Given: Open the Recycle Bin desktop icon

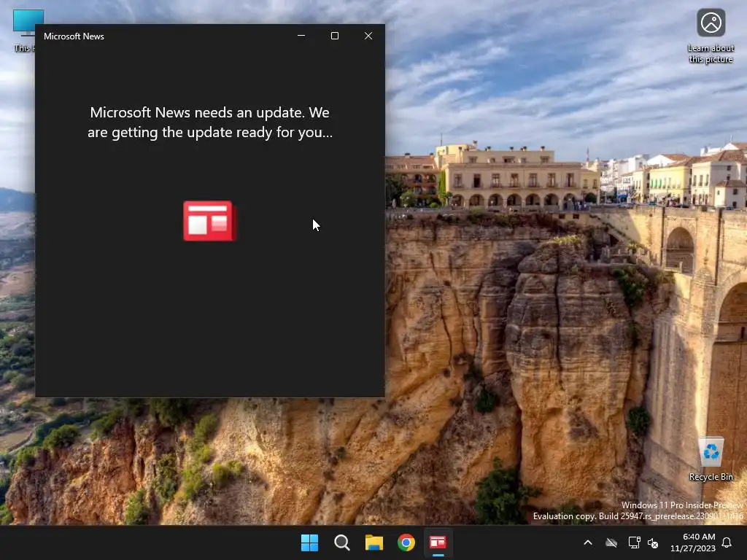Looking at the screenshot, I should (711, 459).
